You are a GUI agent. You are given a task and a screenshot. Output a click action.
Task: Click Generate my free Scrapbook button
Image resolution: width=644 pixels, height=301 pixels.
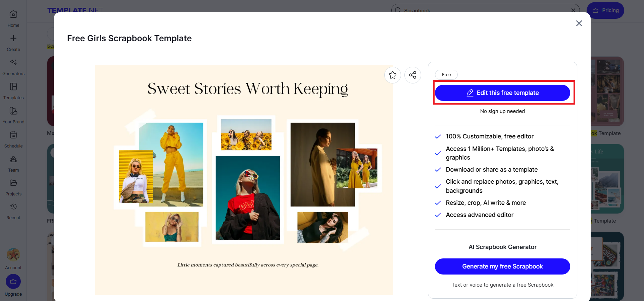tap(502, 266)
